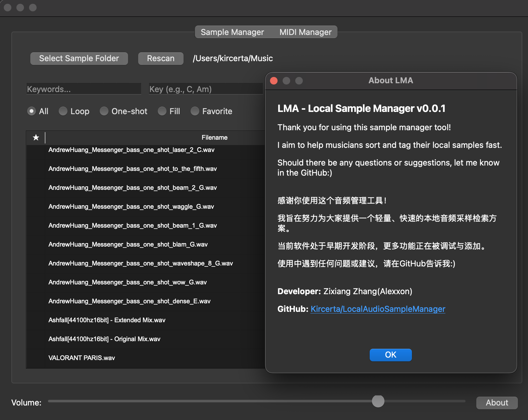Click the About button
This screenshot has height=420, width=528.
tap(496, 403)
